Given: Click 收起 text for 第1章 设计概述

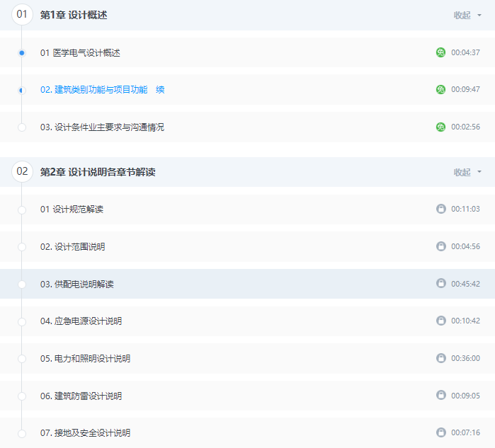Looking at the screenshot, I should [462, 15].
